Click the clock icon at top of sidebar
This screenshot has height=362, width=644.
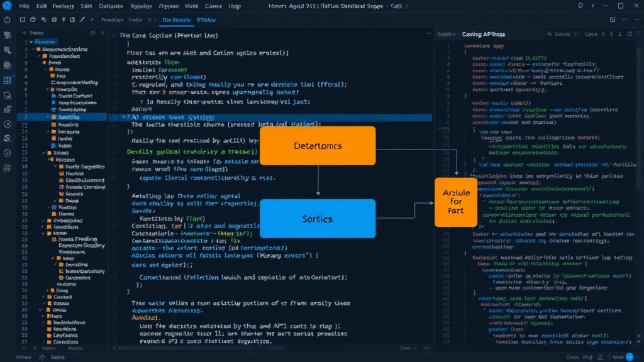pyautogui.click(x=7, y=19)
